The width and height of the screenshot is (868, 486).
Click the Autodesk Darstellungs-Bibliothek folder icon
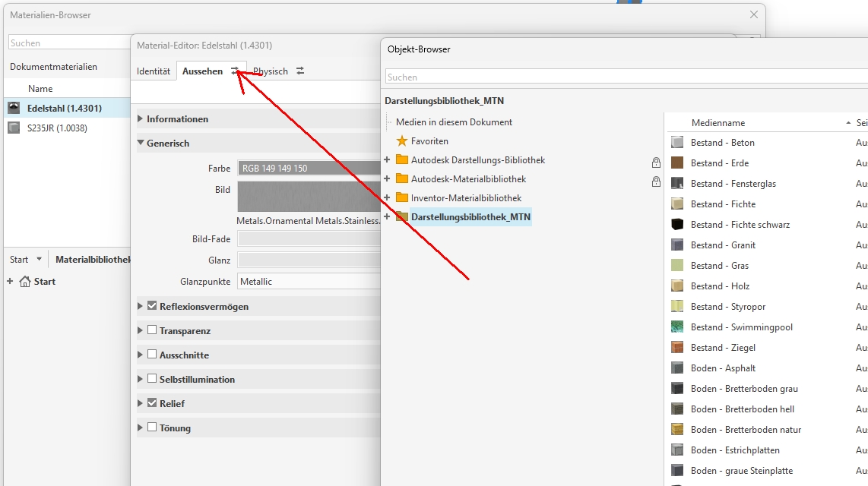pos(402,159)
